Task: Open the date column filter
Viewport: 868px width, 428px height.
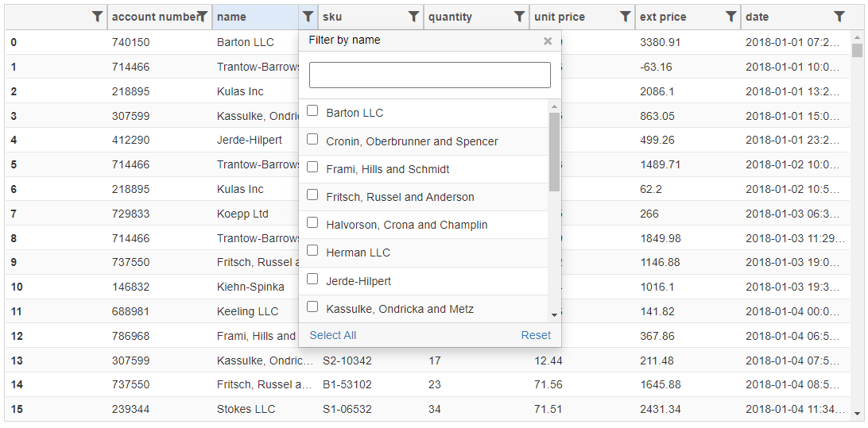Action: [x=839, y=17]
